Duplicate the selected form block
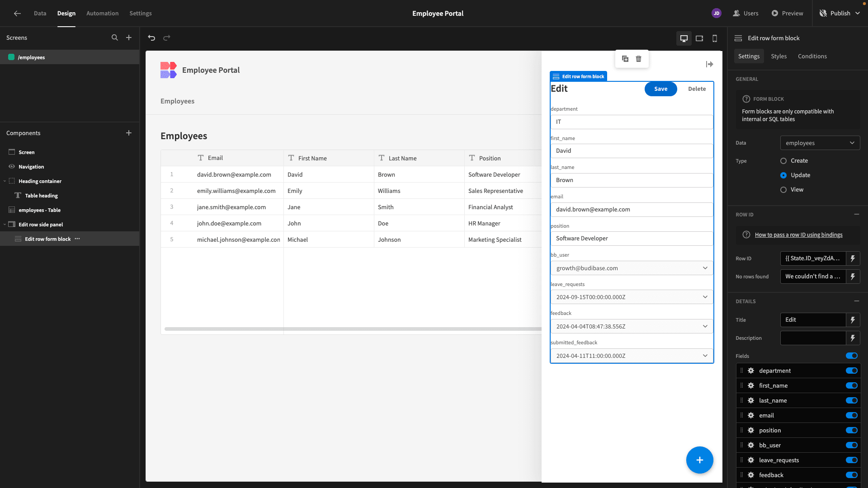The height and width of the screenshot is (488, 868). 625,59
